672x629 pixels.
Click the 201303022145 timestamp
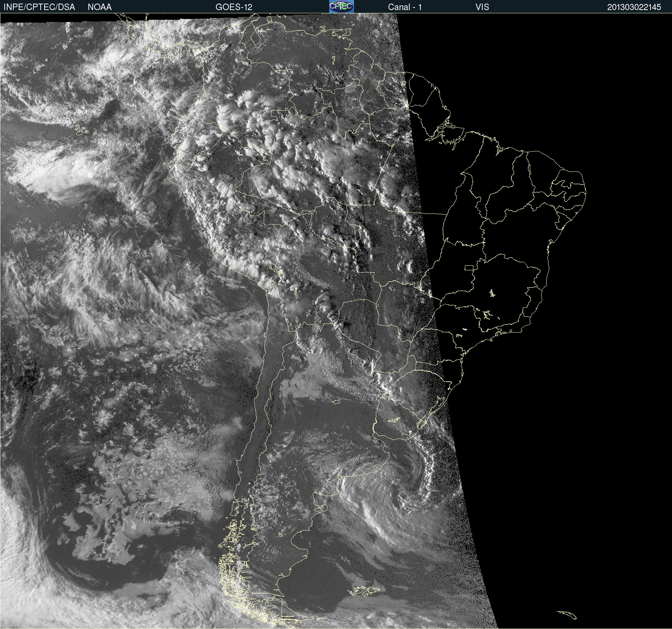coord(634,7)
